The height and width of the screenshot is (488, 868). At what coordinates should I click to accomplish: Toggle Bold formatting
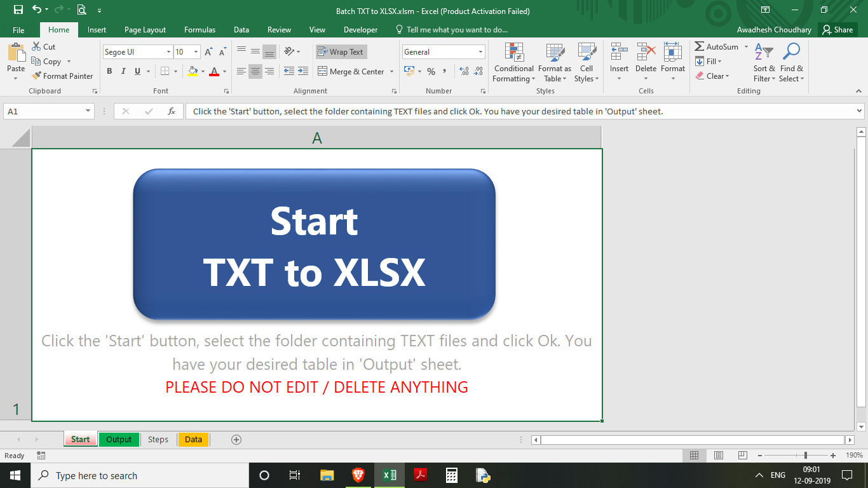(x=109, y=72)
